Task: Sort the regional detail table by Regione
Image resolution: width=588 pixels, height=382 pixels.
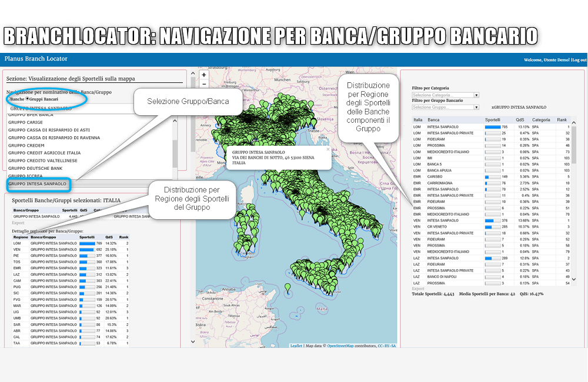Action: point(21,237)
